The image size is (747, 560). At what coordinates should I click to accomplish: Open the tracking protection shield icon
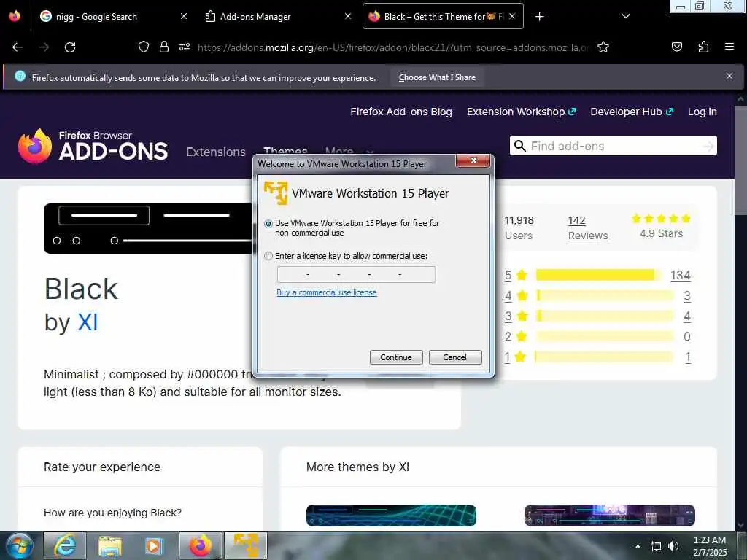coord(144,47)
